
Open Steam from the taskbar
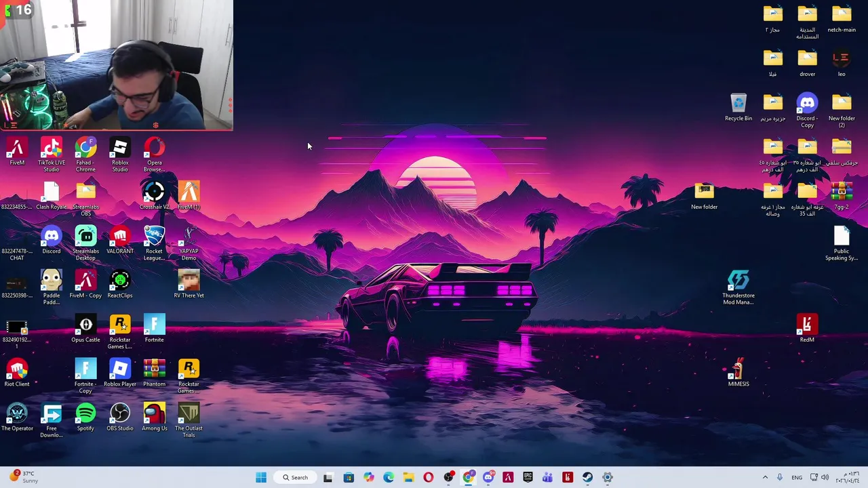pyautogui.click(x=587, y=477)
